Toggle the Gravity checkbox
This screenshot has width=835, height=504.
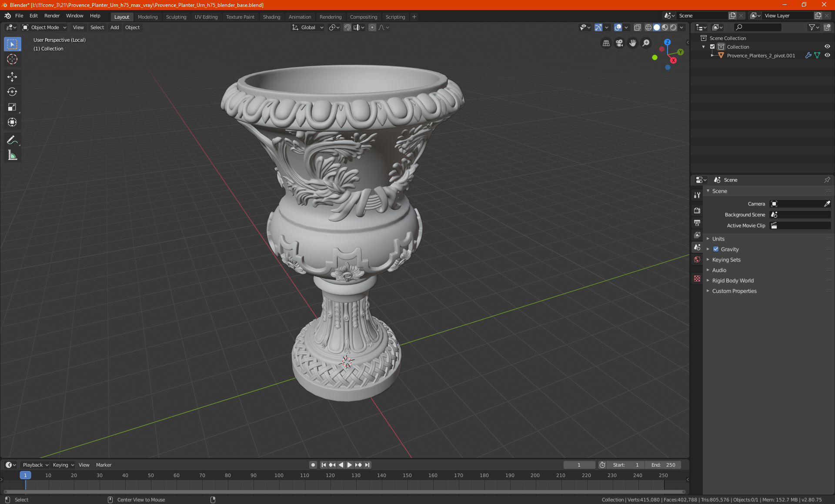[716, 249]
